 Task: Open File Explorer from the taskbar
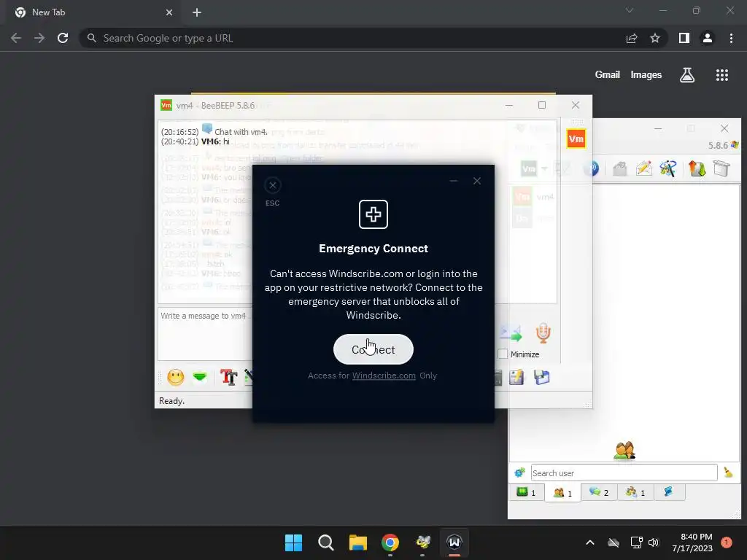(x=357, y=542)
